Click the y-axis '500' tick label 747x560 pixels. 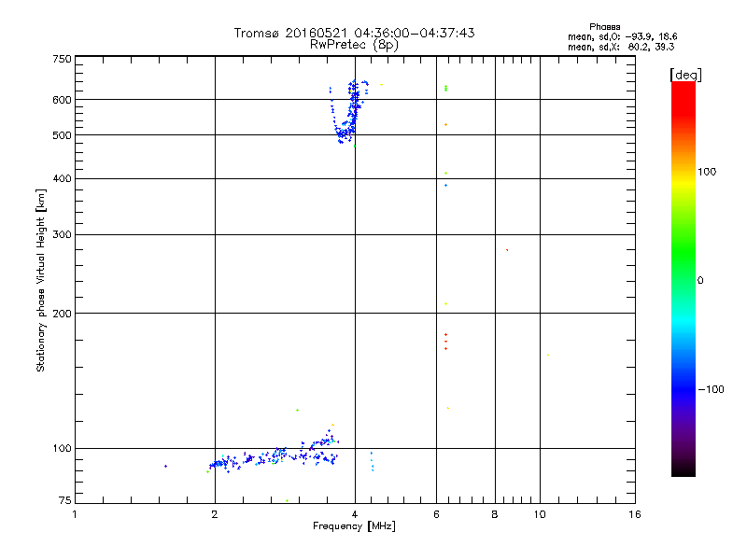pyautogui.click(x=63, y=135)
